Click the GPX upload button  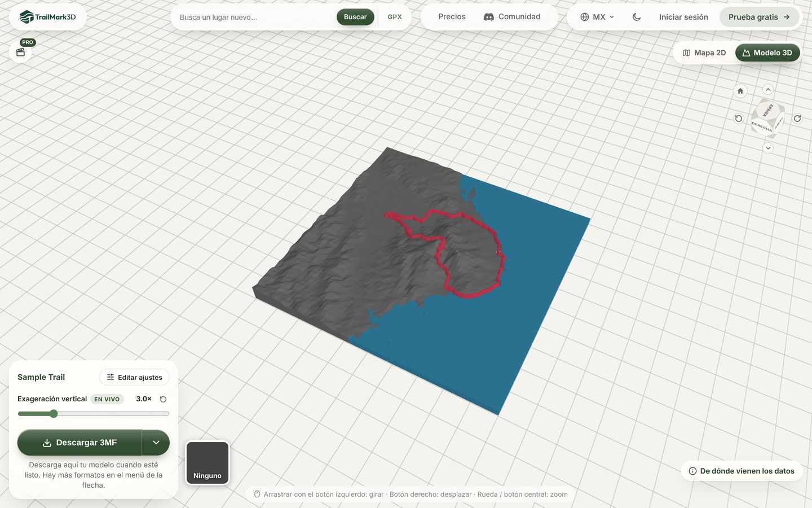[x=395, y=17]
